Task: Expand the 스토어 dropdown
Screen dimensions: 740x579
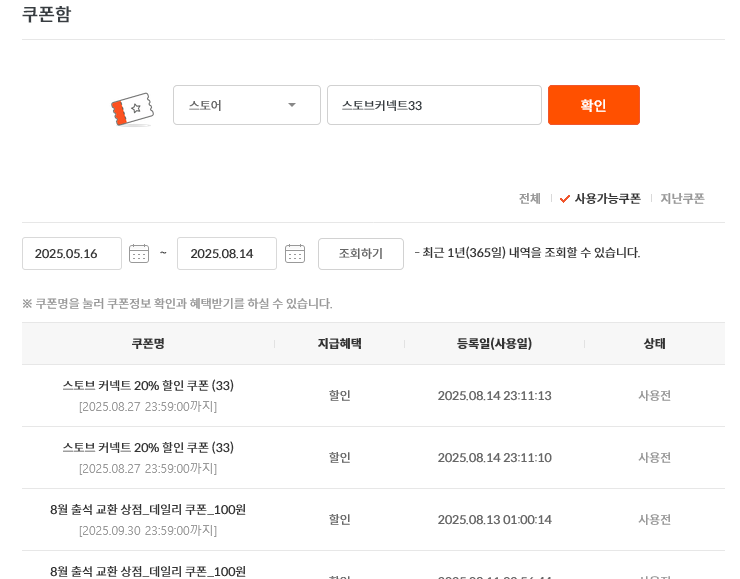Action: (x=247, y=105)
